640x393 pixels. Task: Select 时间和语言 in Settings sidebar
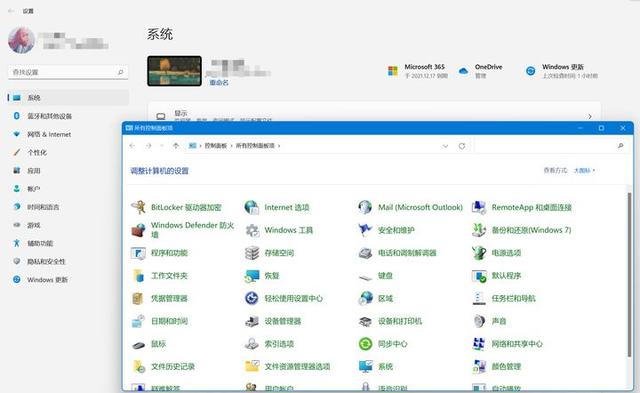[x=68, y=207]
